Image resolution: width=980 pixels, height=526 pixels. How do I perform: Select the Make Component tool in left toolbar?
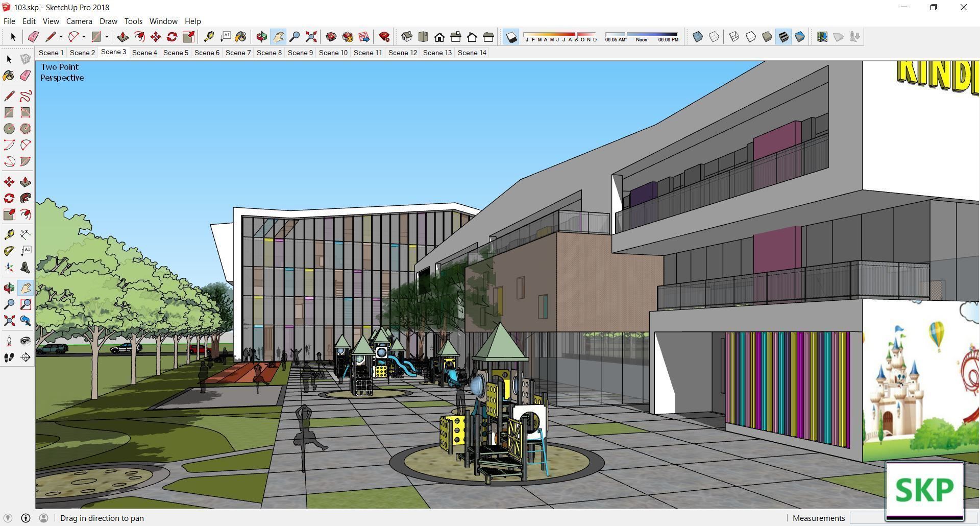coord(26,59)
